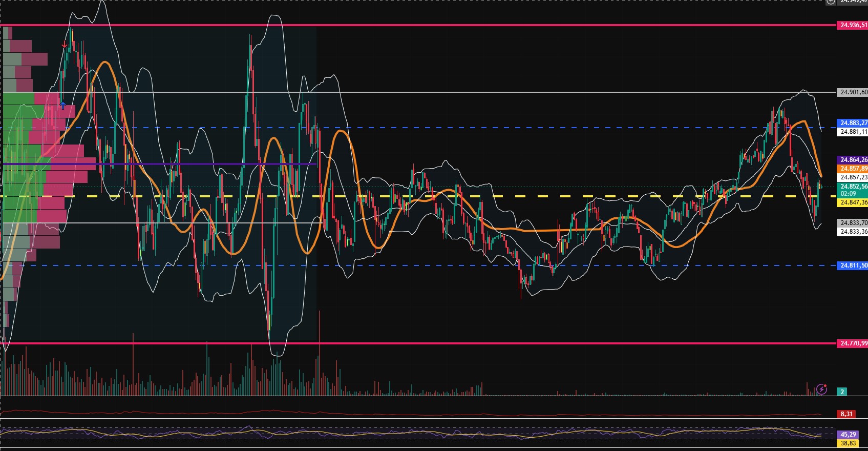Click the blue up arrow marker
The height and width of the screenshot is (451, 868).
pos(62,106)
